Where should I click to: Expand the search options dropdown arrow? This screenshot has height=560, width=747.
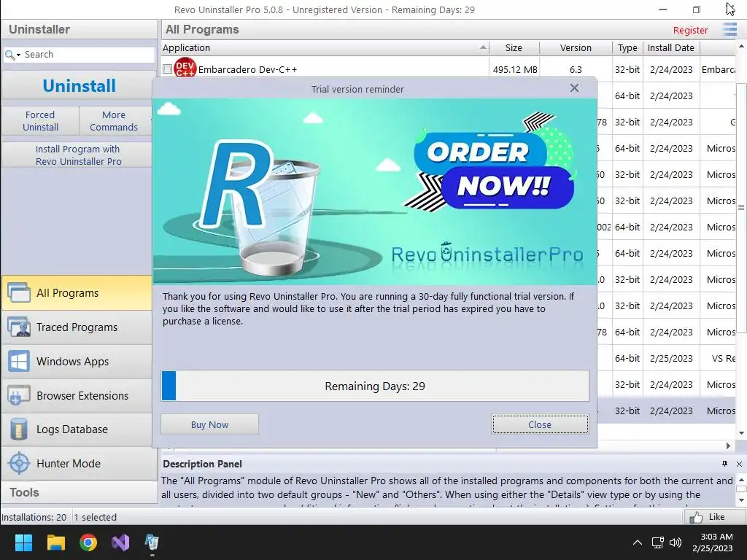[18, 55]
